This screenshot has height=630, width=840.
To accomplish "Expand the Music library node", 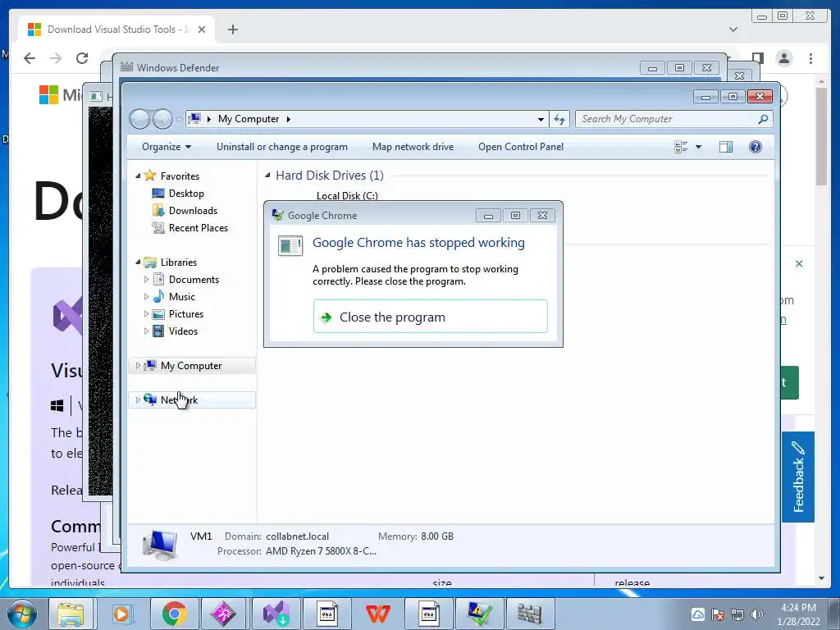I will [146, 296].
